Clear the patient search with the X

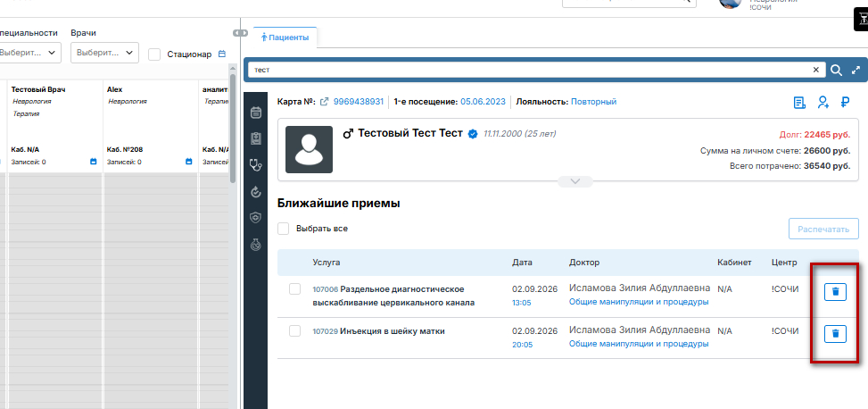[x=815, y=70]
